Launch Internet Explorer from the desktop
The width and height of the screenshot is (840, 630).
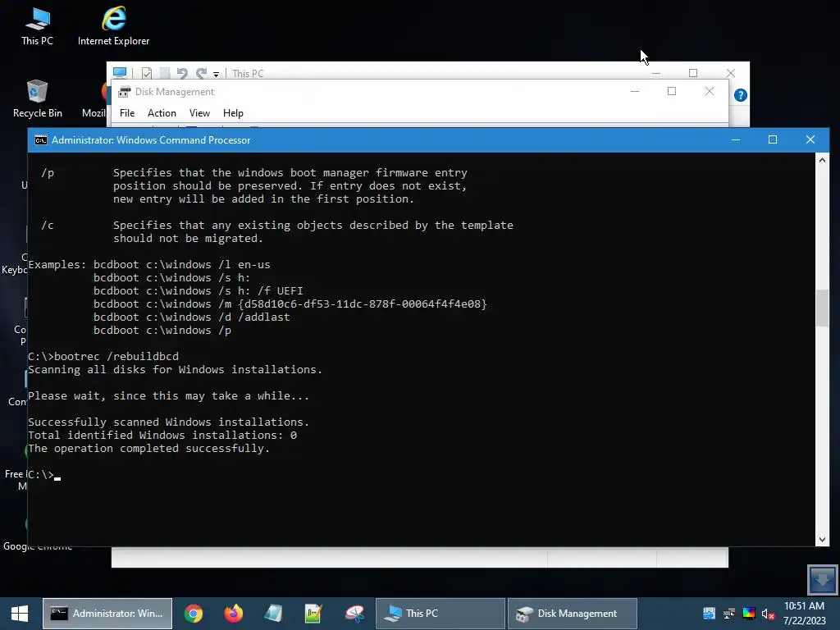pyautogui.click(x=113, y=27)
